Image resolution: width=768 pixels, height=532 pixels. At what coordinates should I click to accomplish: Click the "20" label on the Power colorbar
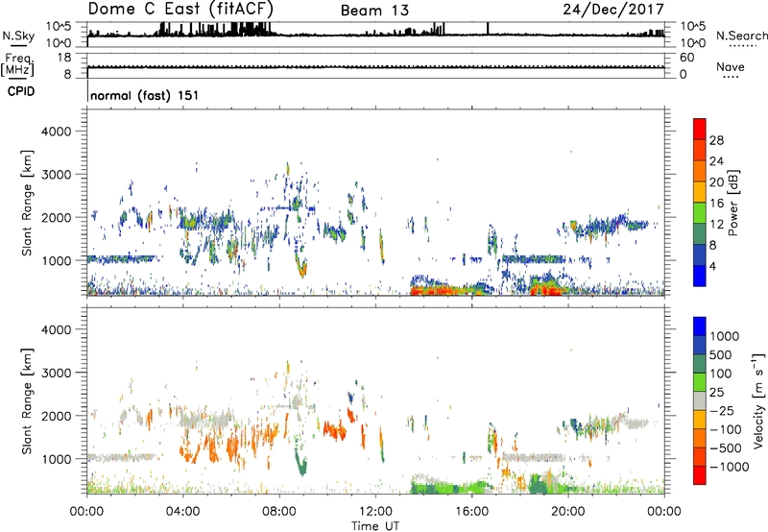(x=716, y=182)
